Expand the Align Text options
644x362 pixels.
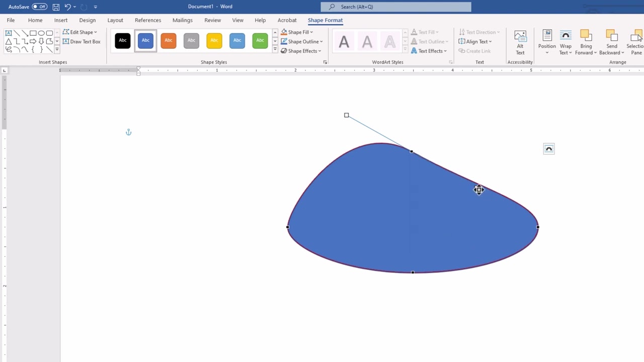click(475, 42)
